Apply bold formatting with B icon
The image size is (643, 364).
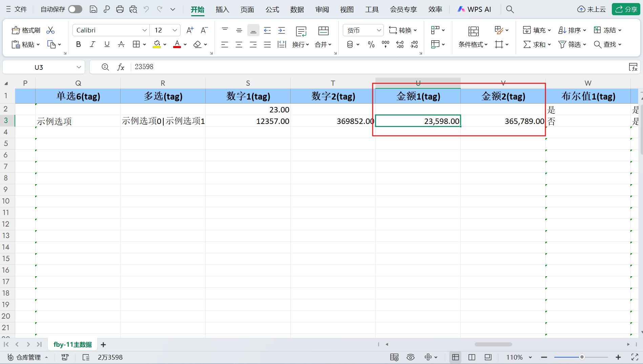pyautogui.click(x=78, y=44)
